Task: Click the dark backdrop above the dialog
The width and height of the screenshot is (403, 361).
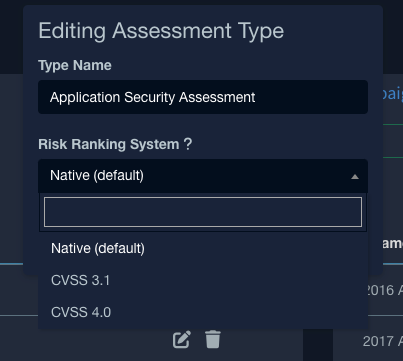Action: coord(201,2)
